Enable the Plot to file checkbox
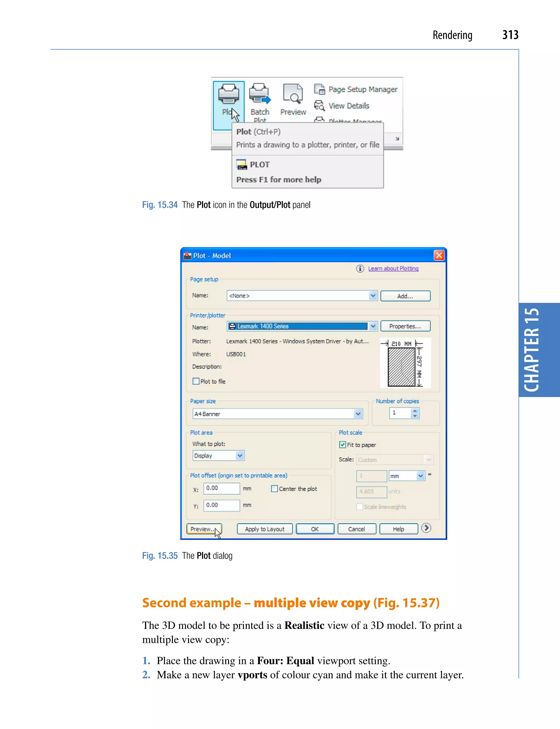This screenshot has width=560, height=729. tap(196, 381)
